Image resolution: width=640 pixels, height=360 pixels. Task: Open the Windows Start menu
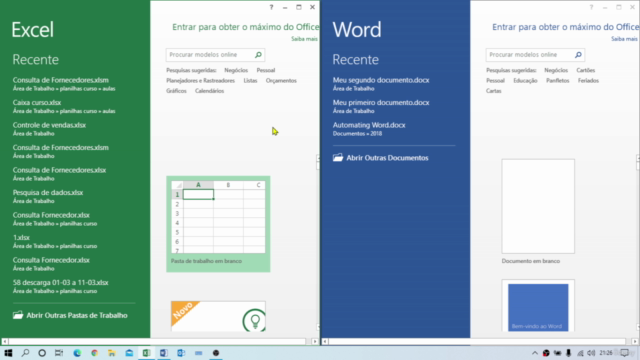pyautogui.click(x=8, y=353)
